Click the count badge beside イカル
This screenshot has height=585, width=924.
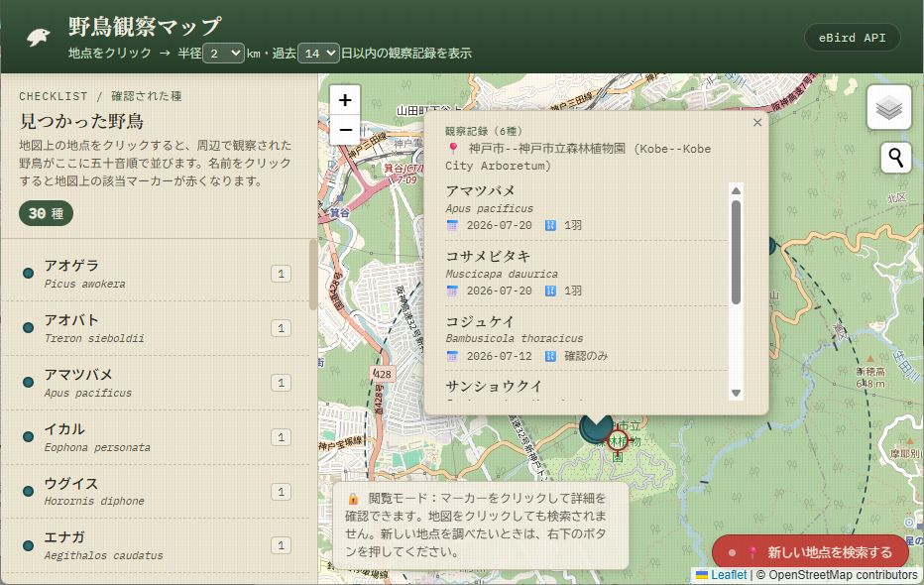pyautogui.click(x=282, y=437)
